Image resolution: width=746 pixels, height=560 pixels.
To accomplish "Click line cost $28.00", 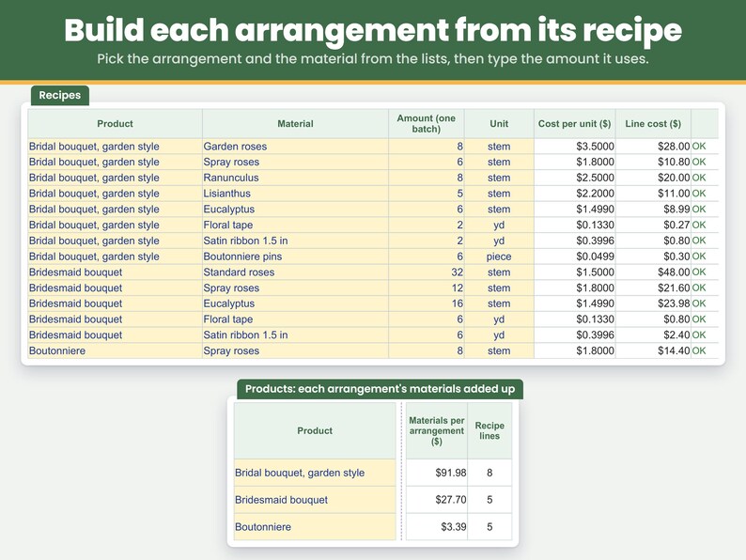I will (x=653, y=147).
